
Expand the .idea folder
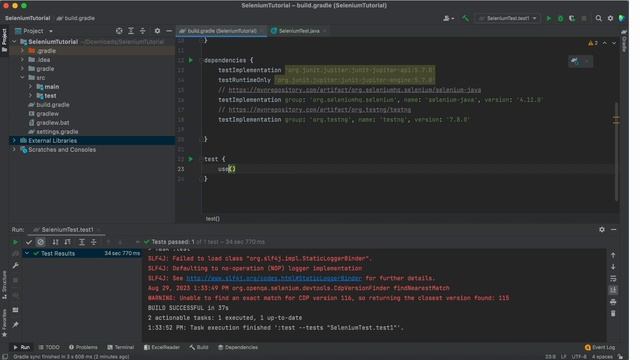(x=22, y=60)
